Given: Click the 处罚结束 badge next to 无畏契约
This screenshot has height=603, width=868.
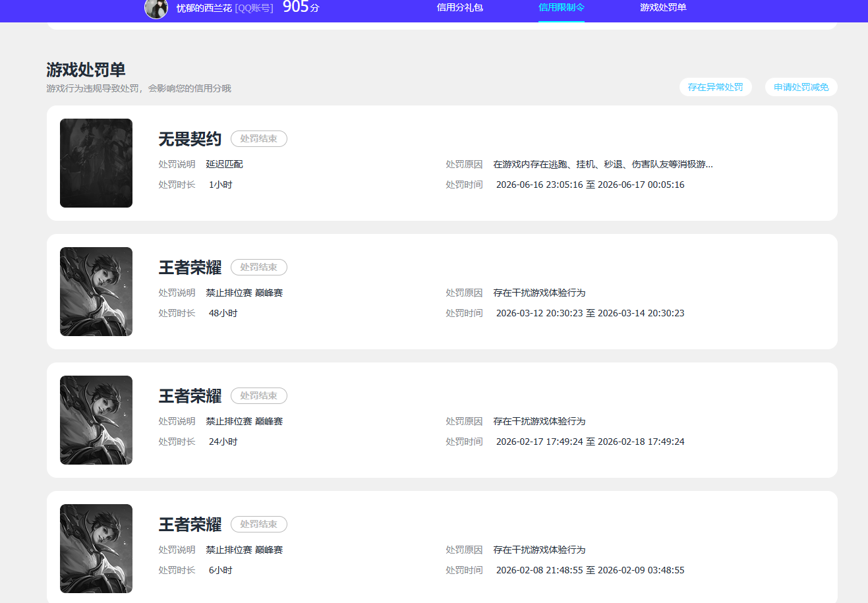Looking at the screenshot, I should pyautogui.click(x=259, y=138).
